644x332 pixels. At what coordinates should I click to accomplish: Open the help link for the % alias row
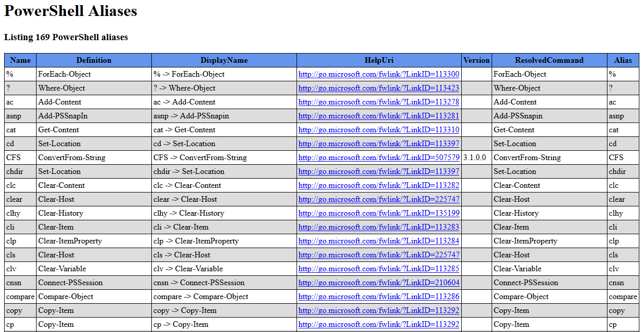click(x=379, y=74)
